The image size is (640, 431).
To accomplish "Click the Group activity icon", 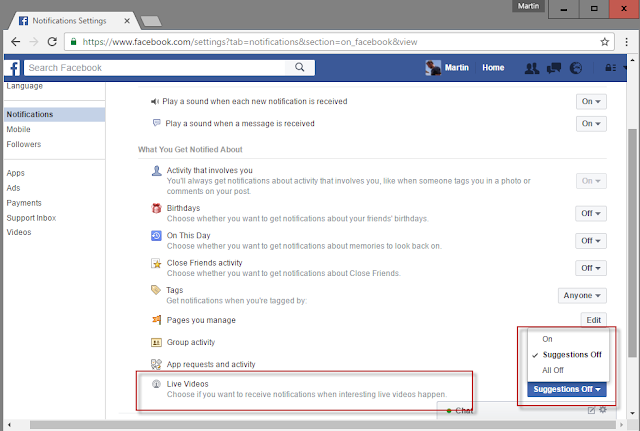I will (x=156, y=342).
